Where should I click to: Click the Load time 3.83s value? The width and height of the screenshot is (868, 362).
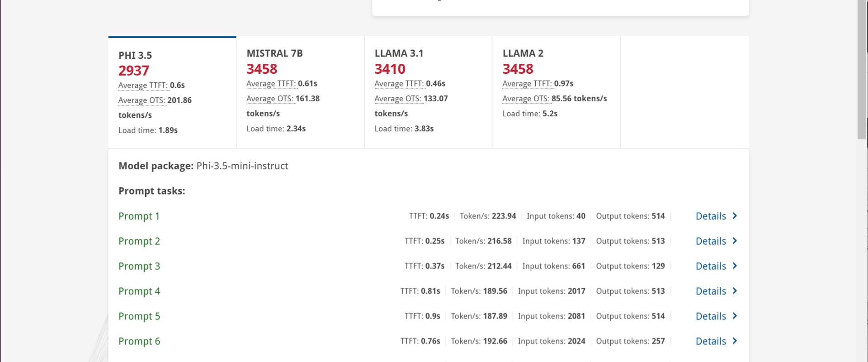tap(424, 129)
